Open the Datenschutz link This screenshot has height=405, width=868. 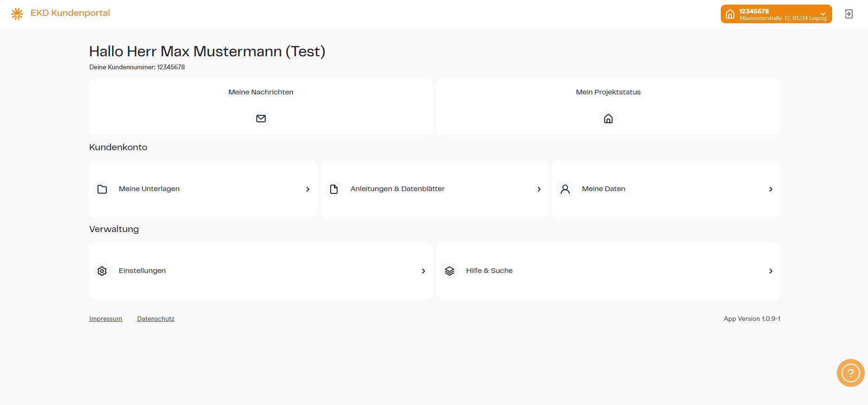[x=156, y=319]
